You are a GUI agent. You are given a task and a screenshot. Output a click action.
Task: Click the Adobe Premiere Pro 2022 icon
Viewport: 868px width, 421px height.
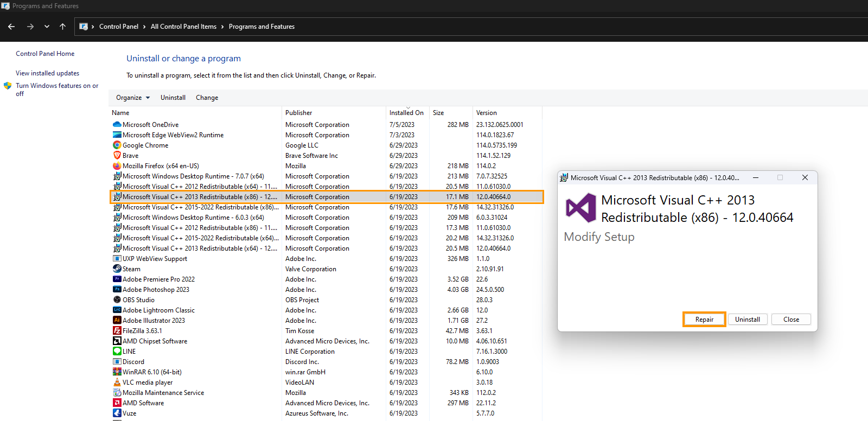pos(117,279)
